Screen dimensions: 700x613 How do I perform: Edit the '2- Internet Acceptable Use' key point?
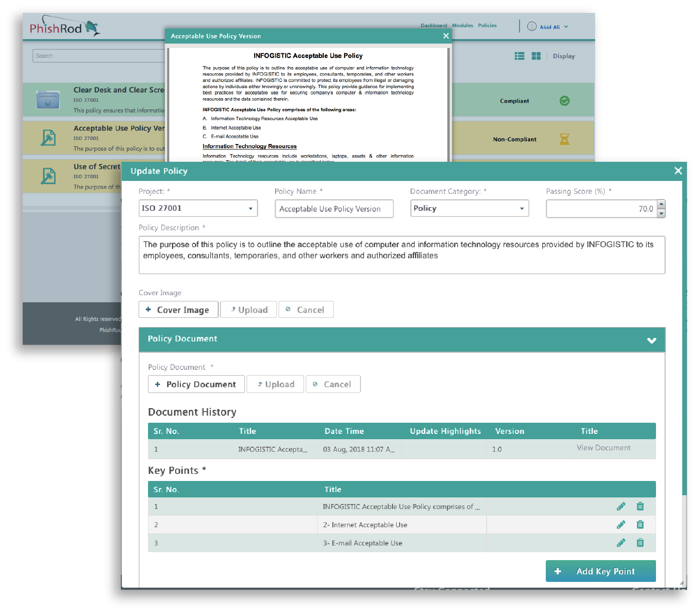coord(621,525)
